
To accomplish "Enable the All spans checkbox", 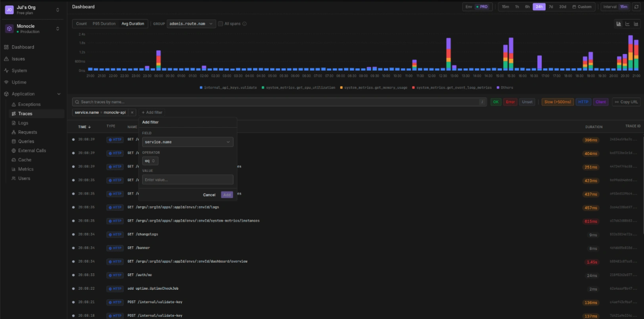I will click(x=220, y=24).
